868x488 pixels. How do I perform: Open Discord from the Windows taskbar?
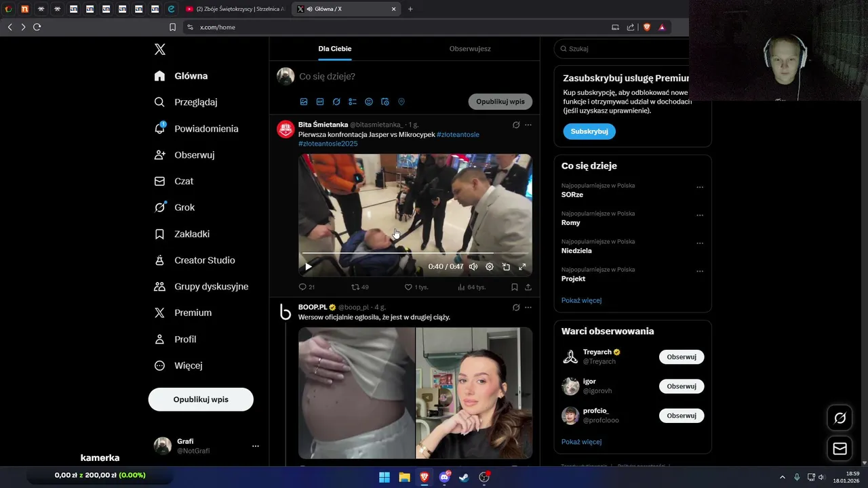coord(445,477)
